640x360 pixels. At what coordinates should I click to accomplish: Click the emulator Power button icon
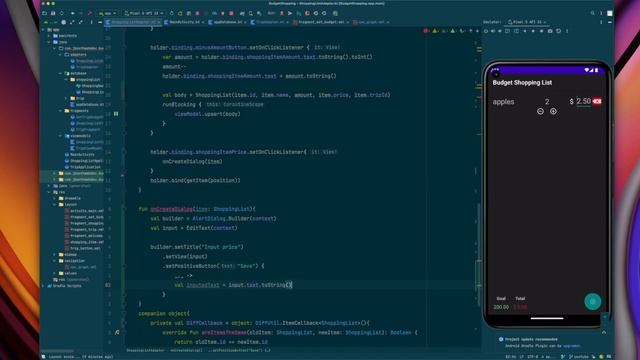click(x=486, y=31)
